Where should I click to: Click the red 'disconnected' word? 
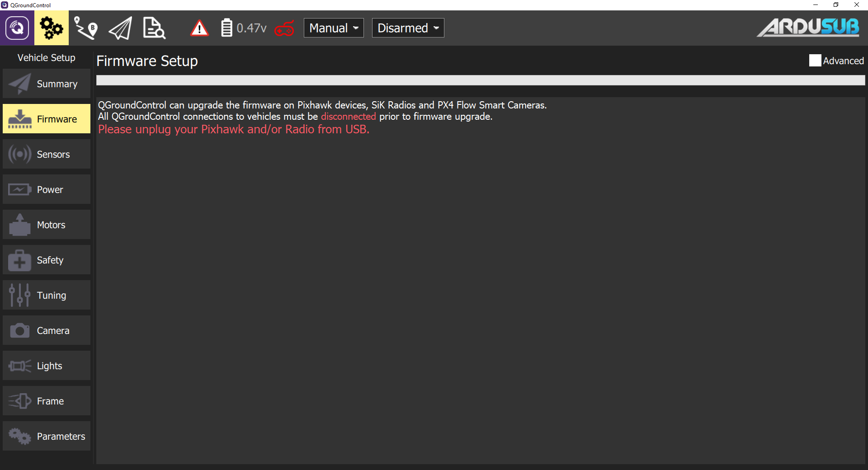click(348, 117)
